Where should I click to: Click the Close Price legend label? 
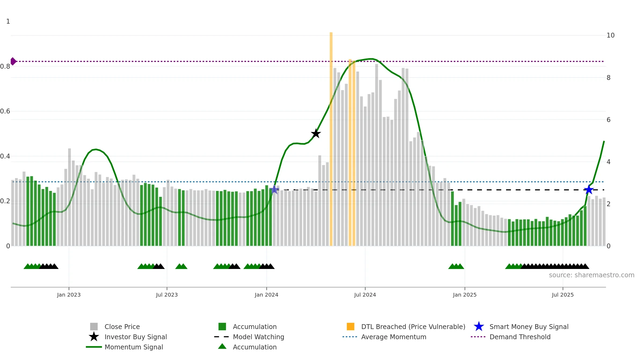click(x=122, y=327)
